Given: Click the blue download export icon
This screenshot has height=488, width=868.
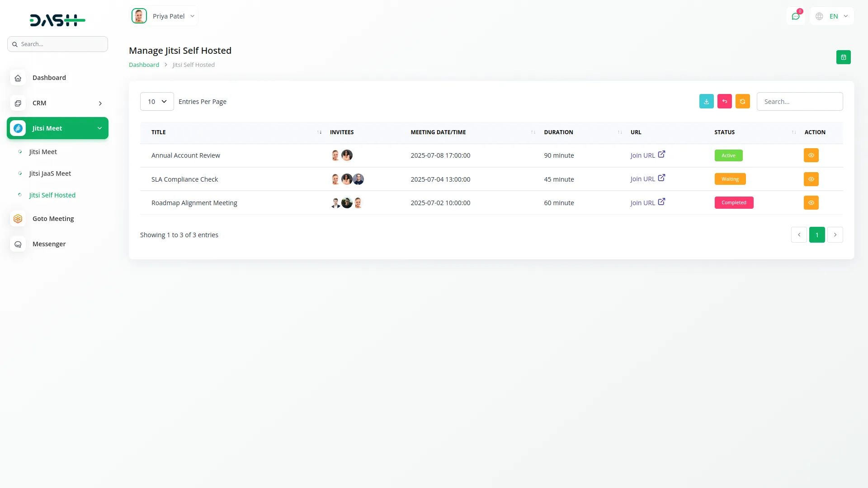Looking at the screenshot, I should coord(706,102).
